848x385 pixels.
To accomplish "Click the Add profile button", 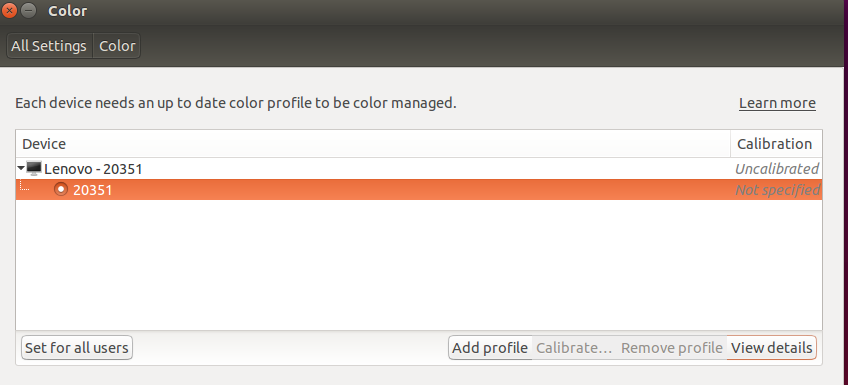I will [x=490, y=348].
